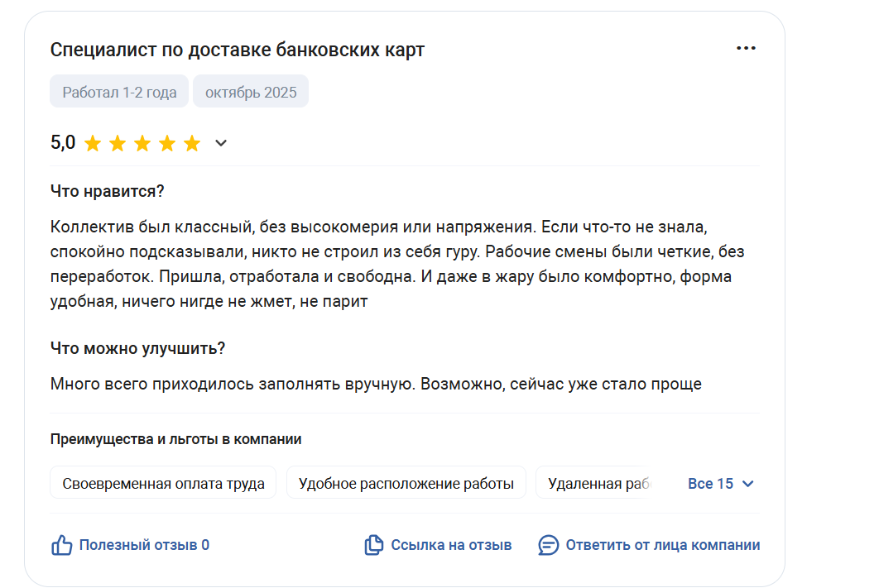The width and height of the screenshot is (879, 588).
Task: Click "Удобное расположение работы" benefit chip
Action: (x=406, y=483)
